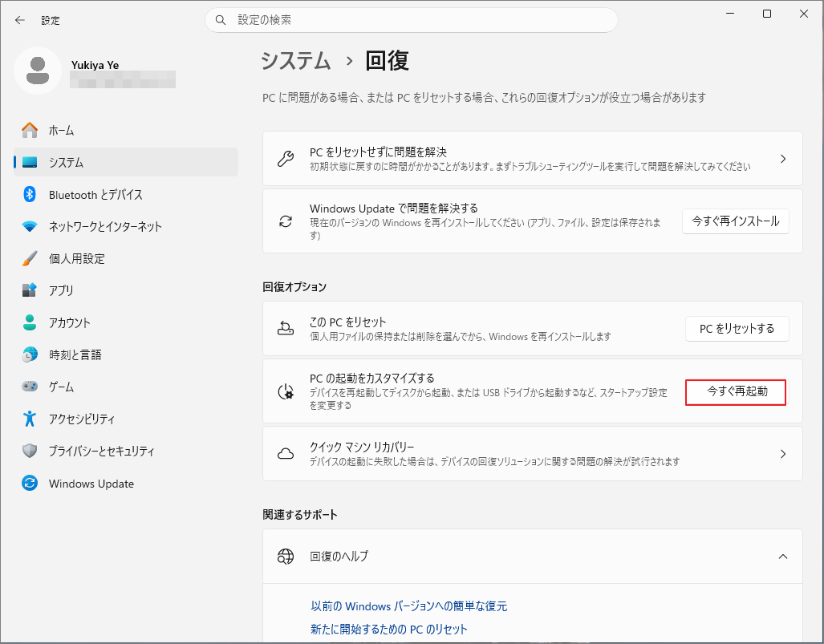The image size is (824, 644).
Task: Click the search magnifier icon
Action: [221, 20]
